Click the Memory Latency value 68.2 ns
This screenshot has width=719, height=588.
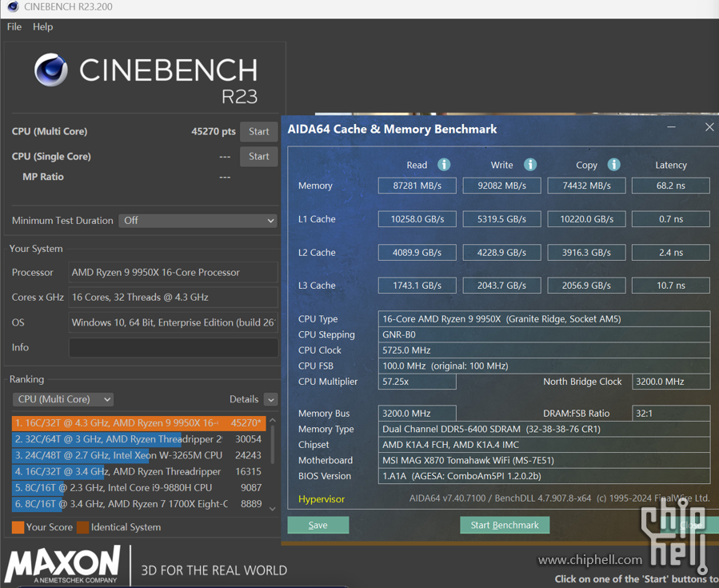pos(671,186)
